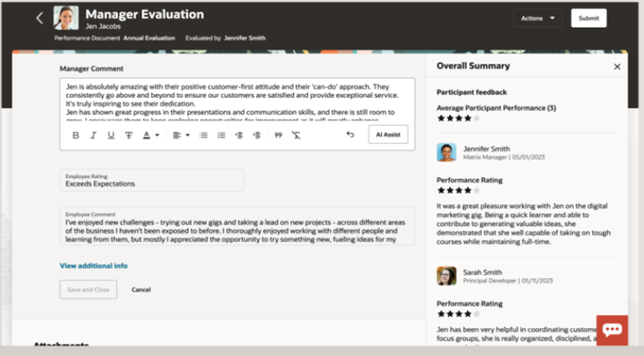The image size is (644, 356).
Task: Open the Actions dropdown menu
Action: click(x=537, y=18)
